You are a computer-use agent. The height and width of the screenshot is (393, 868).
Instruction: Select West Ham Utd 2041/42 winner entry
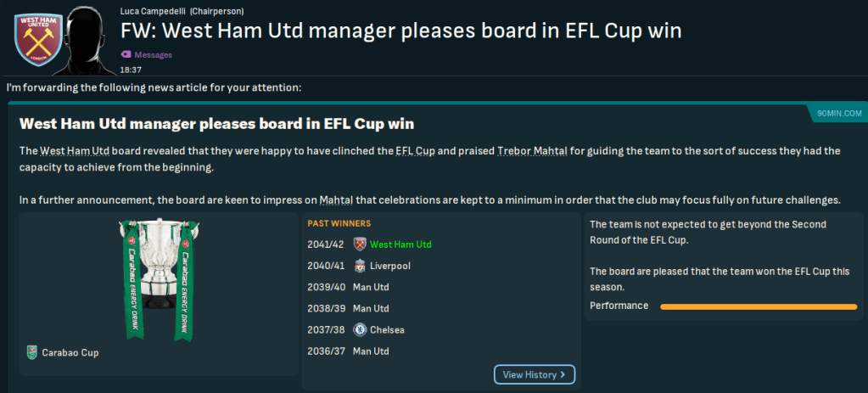point(400,244)
